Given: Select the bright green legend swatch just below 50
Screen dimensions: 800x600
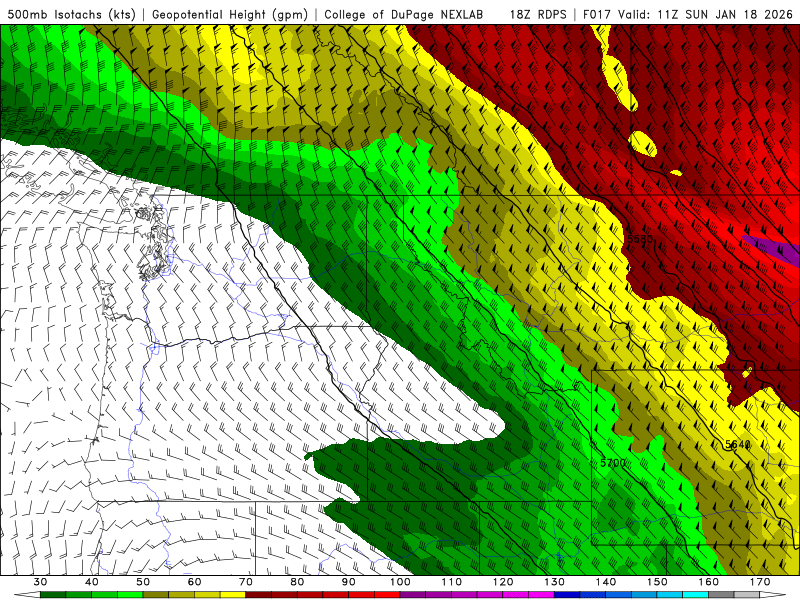Looking at the screenshot, I should coord(130,595).
